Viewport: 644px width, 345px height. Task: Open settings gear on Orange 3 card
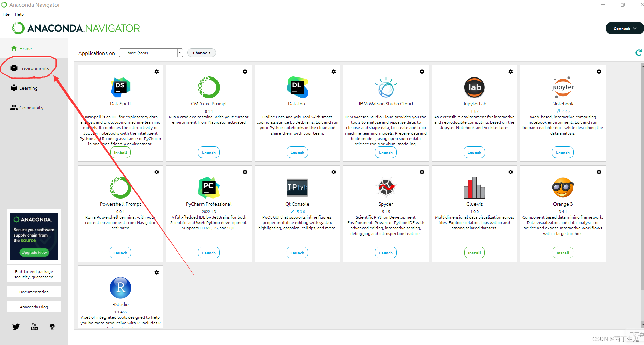(x=599, y=172)
